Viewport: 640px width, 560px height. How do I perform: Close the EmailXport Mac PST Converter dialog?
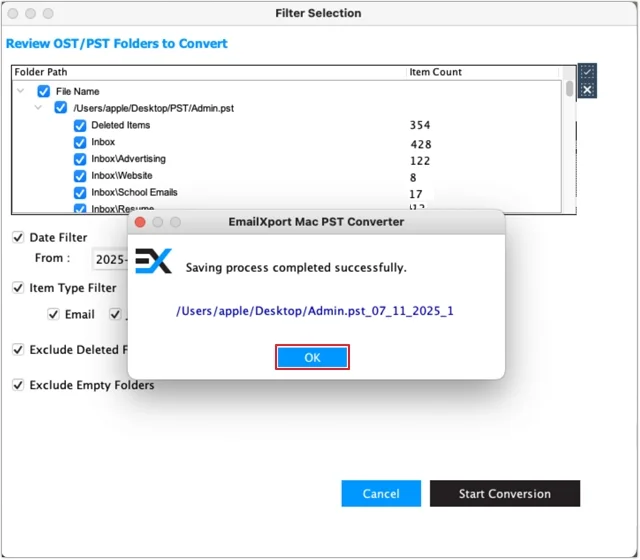point(140,222)
